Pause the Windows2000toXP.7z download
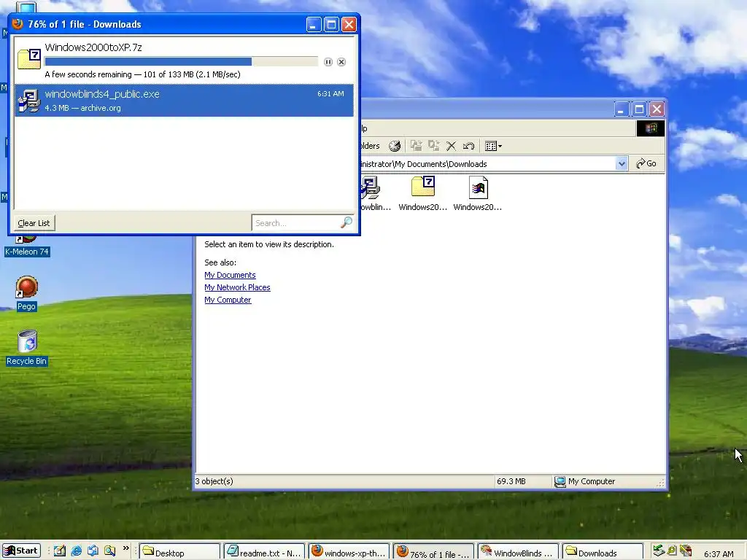Viewport: 747px width, 560px height. [x=328, y=62]
